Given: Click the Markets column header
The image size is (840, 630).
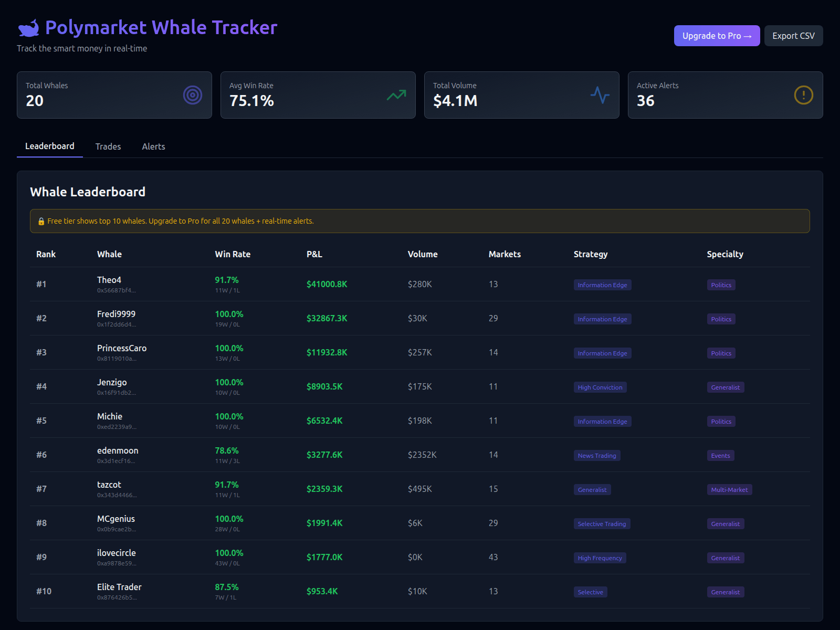Looking at the screenshot, I should [x=505, y=254].
